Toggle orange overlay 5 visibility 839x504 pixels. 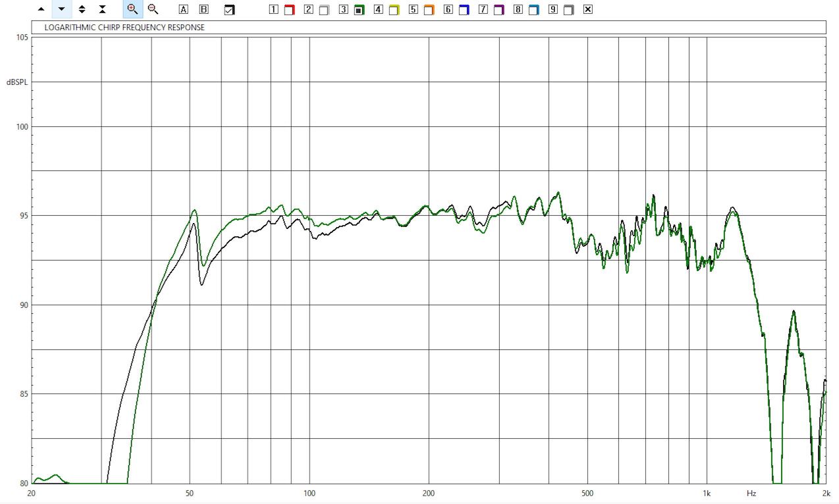pos(429,10)
